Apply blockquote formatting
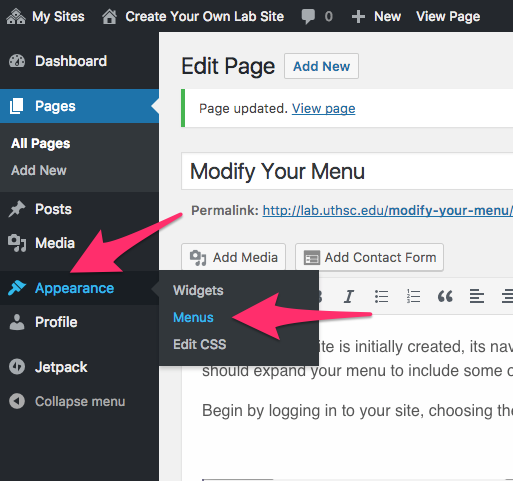The image size is (513, 481). 445,296
